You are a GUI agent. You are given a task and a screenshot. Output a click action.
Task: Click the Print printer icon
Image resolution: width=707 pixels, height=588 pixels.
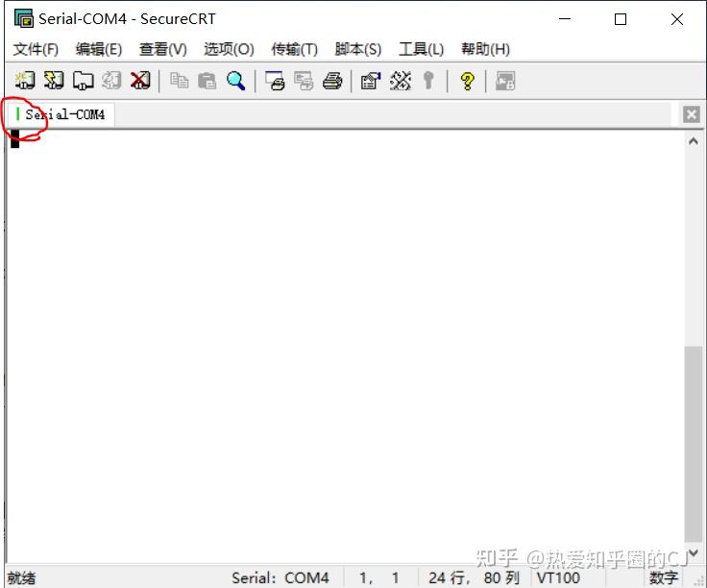click(x=332, y=81)
